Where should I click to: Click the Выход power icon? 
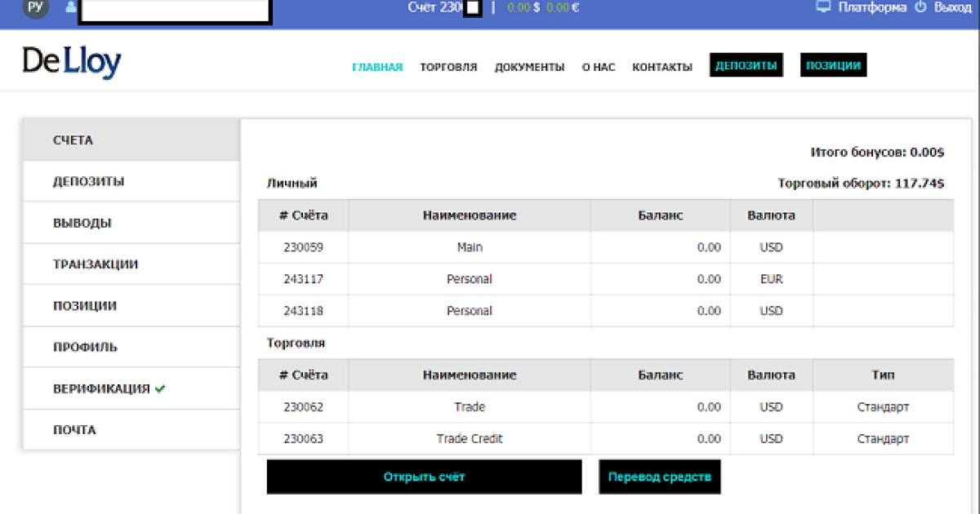pos(920,7)
